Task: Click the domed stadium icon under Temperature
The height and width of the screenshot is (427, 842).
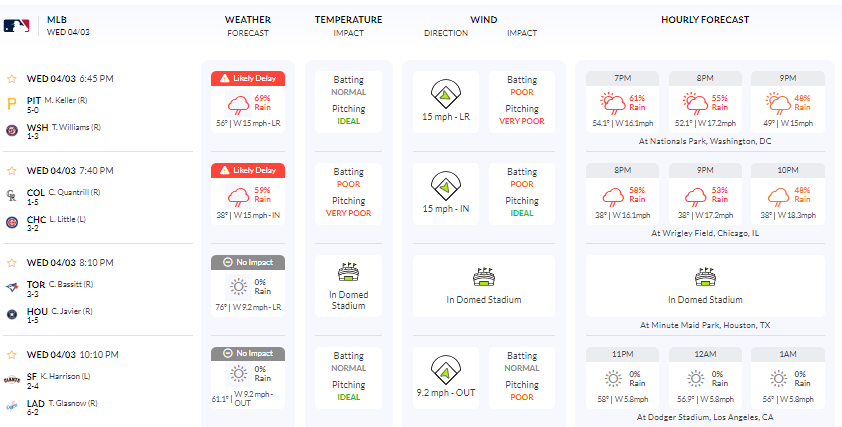Action: 349,272
